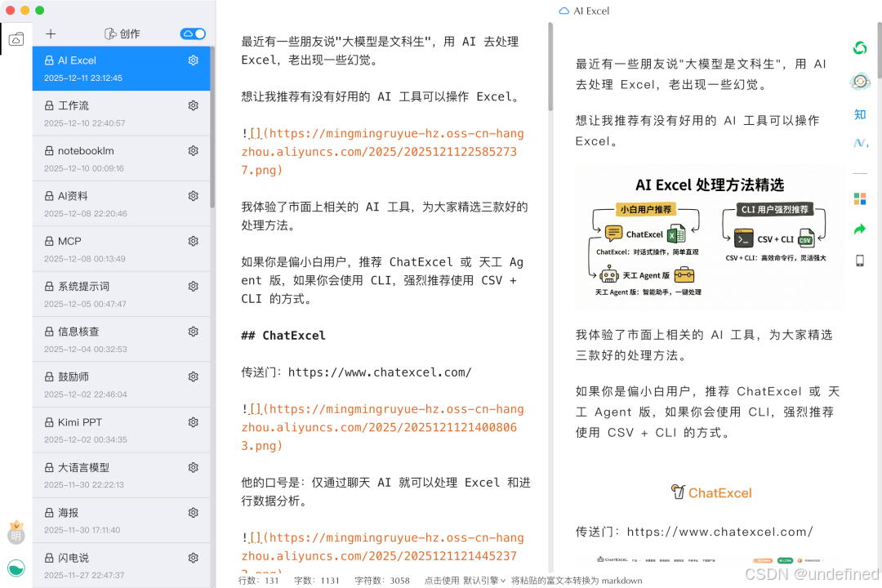The width and height of the screenshot is (882, 588).
Task: Click the ## ChatExcel heading in the editor
Action: click(x=283, y=336)
